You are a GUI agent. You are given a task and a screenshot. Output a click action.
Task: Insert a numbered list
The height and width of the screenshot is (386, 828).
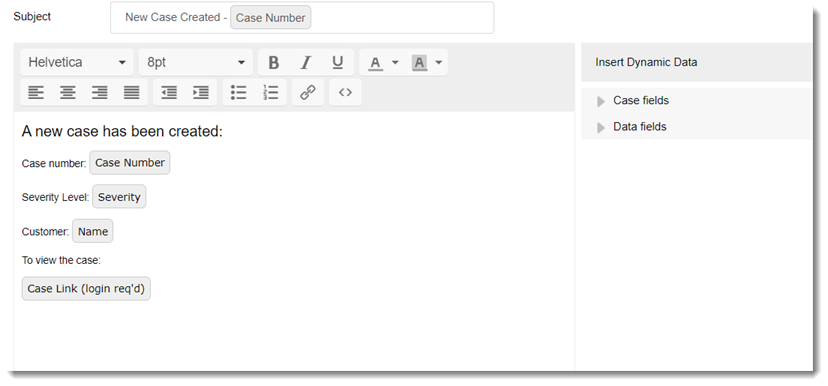click(x=270, y=92)
